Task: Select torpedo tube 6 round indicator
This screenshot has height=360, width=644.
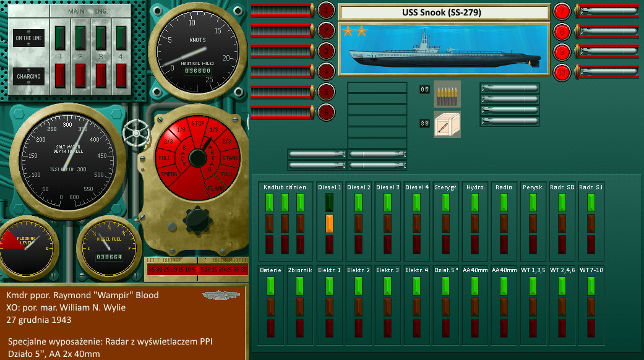Action: pyautogui.click(x=326, y=112)
